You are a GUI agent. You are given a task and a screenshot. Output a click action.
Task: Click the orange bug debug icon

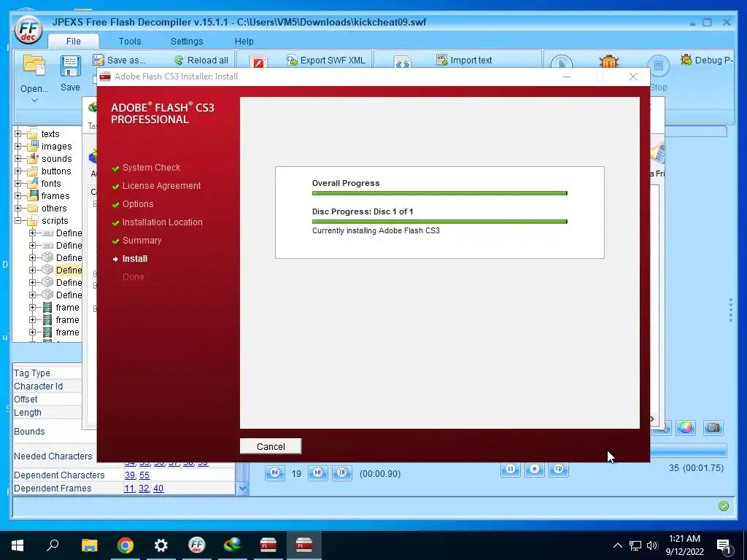tap(609, 61)
